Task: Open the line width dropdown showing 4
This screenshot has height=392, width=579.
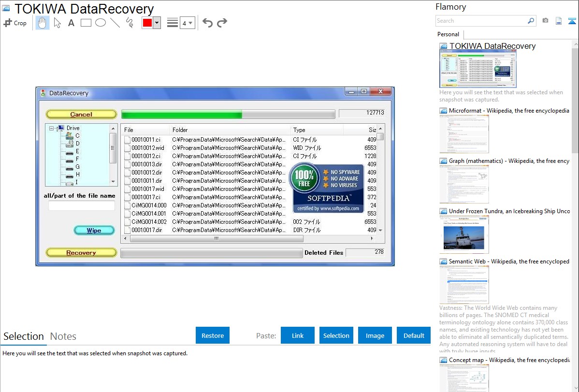Action: click(188, 23)
